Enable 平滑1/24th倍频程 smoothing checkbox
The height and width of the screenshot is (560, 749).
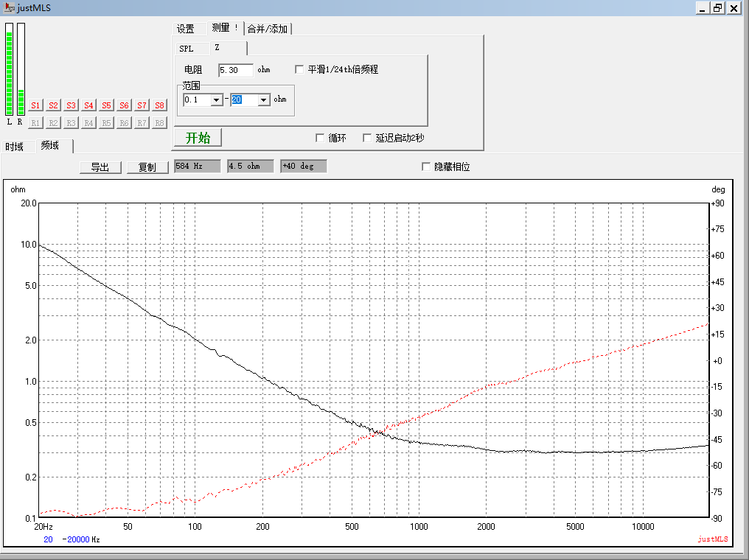[299, 69]
